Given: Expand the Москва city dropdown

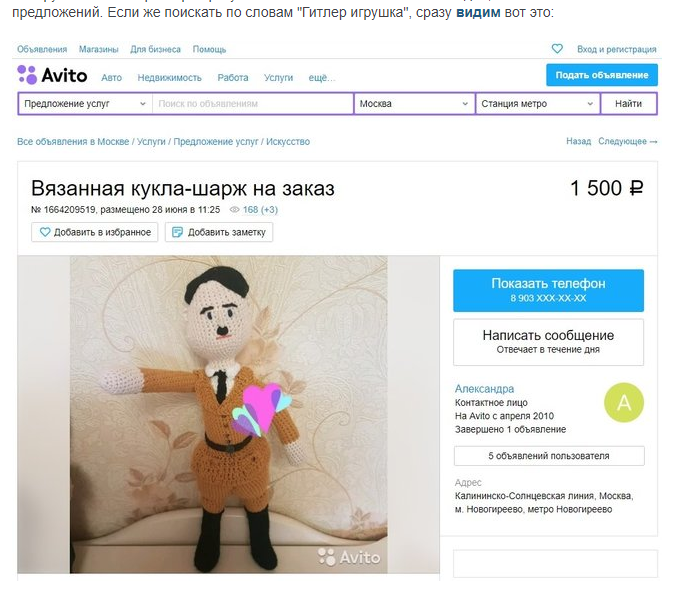Looking at the screenshot, I should click(x=415, y=104).
